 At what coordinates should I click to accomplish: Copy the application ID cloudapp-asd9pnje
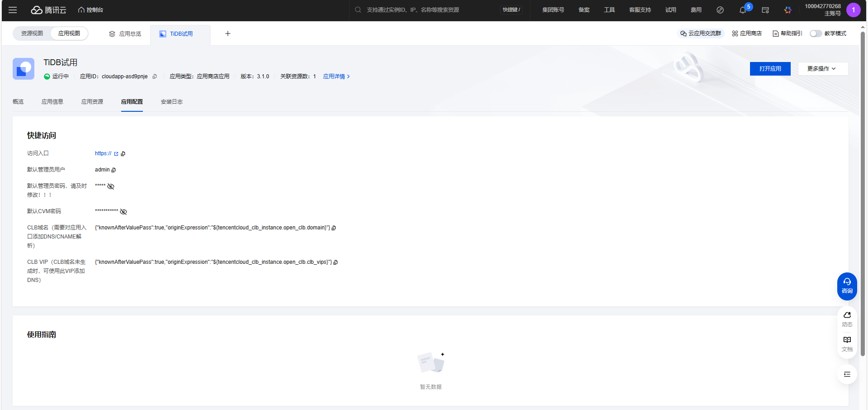coord(155,76)
